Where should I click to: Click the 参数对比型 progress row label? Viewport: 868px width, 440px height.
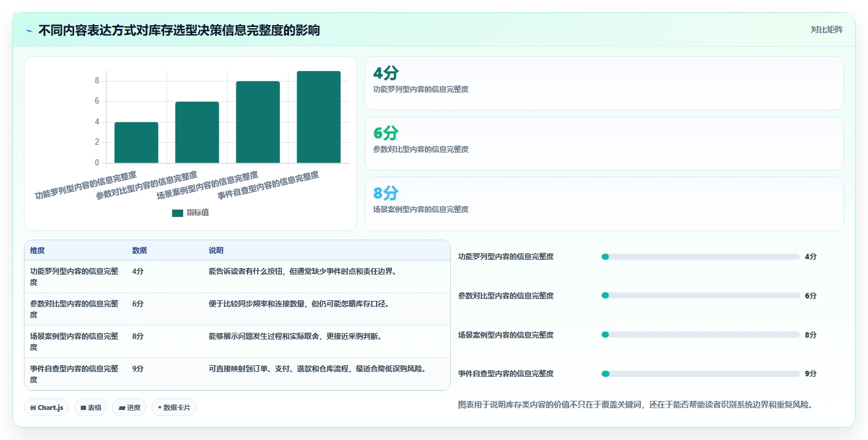(506, 295)
